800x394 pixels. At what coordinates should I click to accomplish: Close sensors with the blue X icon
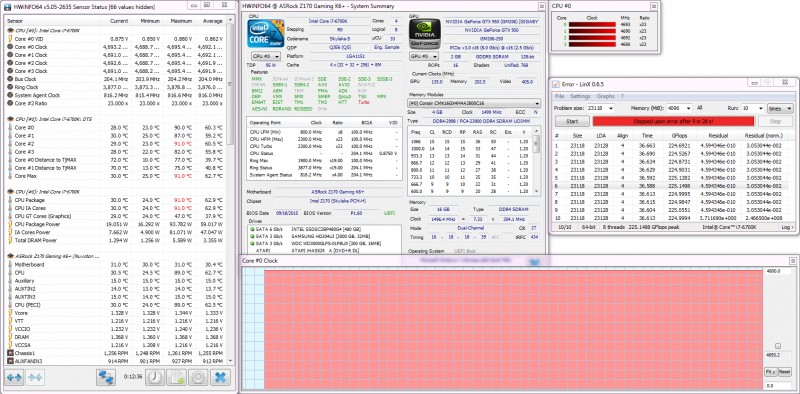pyautogui.click(x=220, y=378)
